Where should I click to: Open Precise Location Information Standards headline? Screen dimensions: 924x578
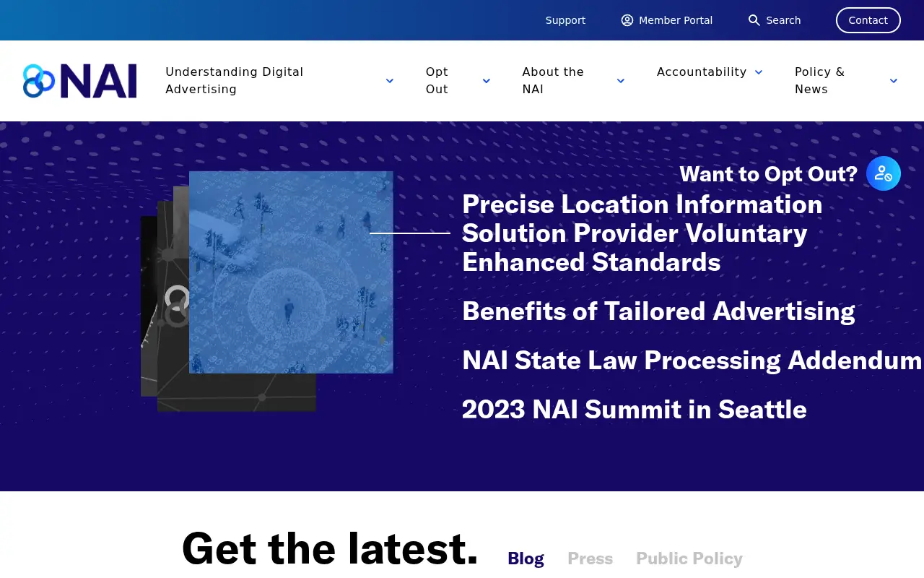pos(642,233)
